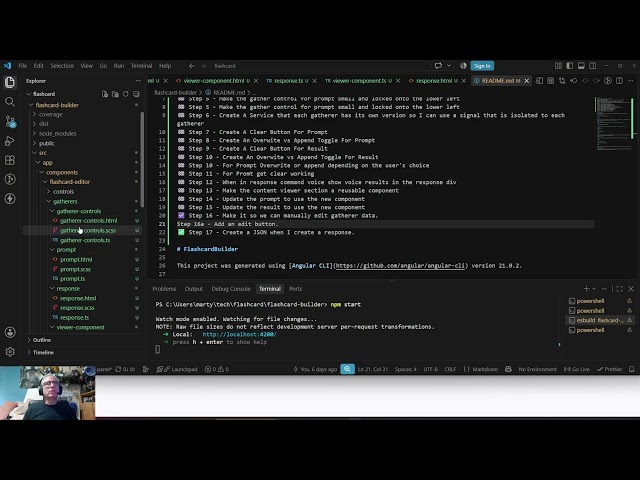This screenshot has height=480, width=640.
Task: Click Prettier in the status bar
Action: pos(609,369)
